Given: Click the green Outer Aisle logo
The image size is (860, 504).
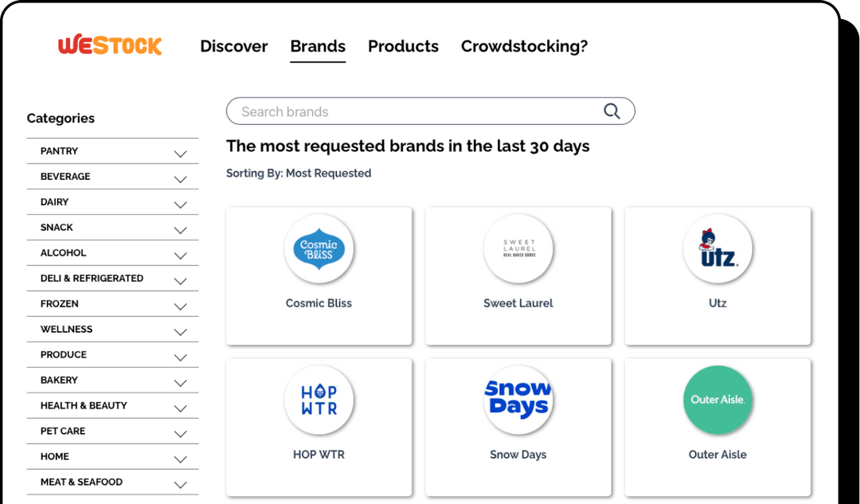Looking at the screenshot, I should point(717,400).
